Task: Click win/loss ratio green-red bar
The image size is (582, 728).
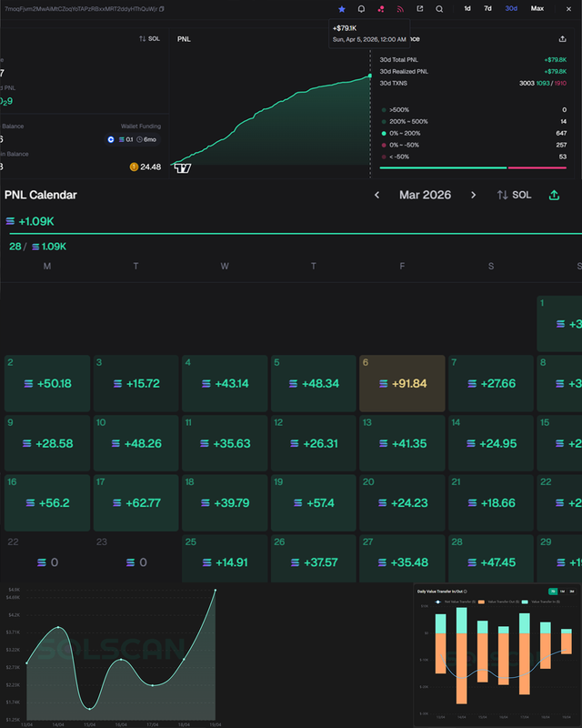Action: pyautogui.click(x=473, y=167)
